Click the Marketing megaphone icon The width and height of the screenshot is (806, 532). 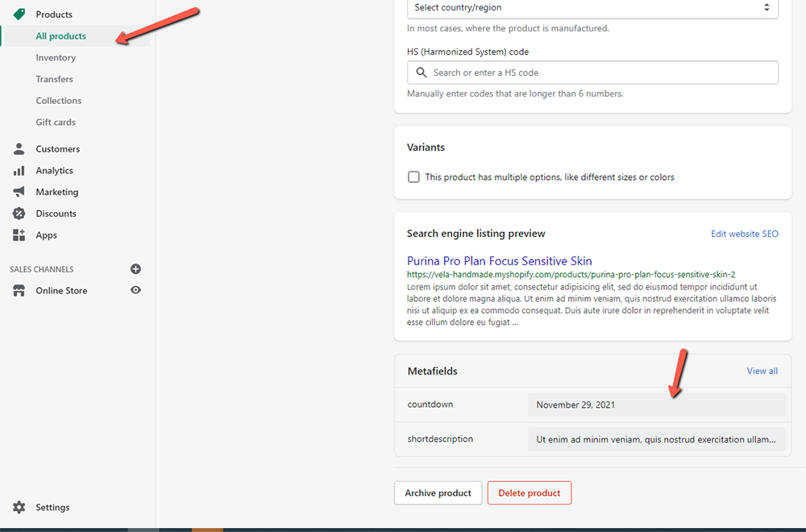pyautogui.click(x=19, y=192)
